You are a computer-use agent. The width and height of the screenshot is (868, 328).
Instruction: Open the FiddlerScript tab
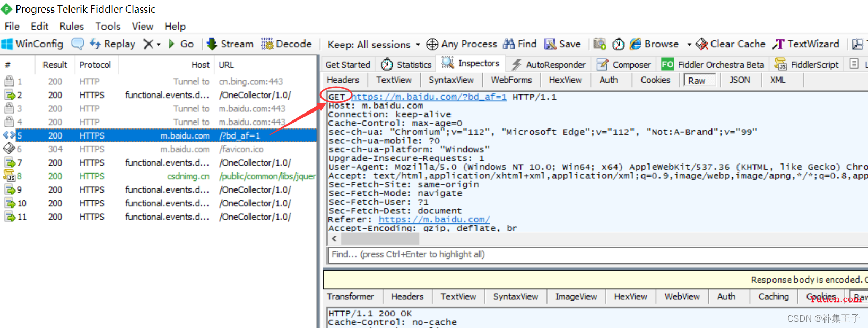[806, 65]
